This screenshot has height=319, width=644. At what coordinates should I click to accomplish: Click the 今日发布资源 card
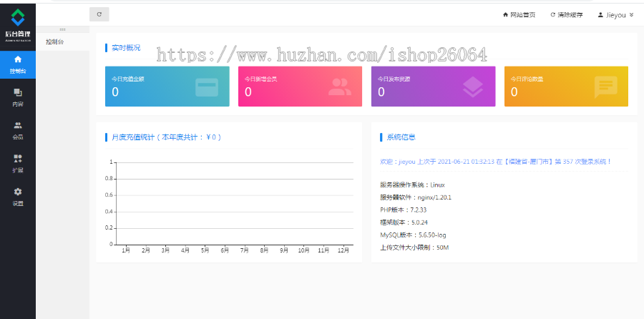[x=434, y=87]
